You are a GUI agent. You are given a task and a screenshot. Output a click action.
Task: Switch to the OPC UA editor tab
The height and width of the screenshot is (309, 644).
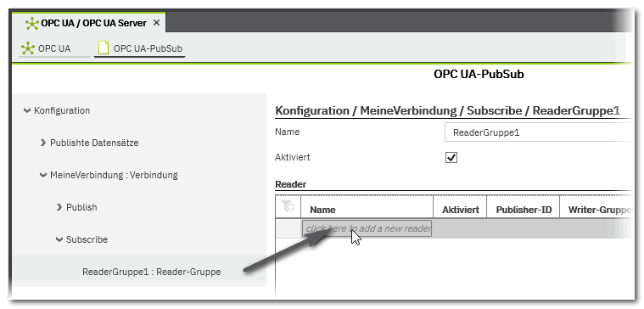(x=54, y=48)
